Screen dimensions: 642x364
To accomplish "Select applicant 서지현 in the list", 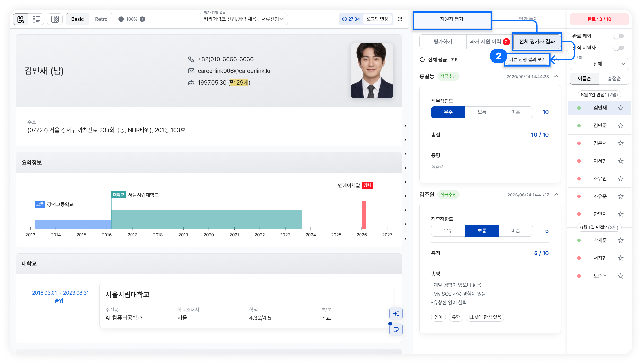I will [599, 258].
